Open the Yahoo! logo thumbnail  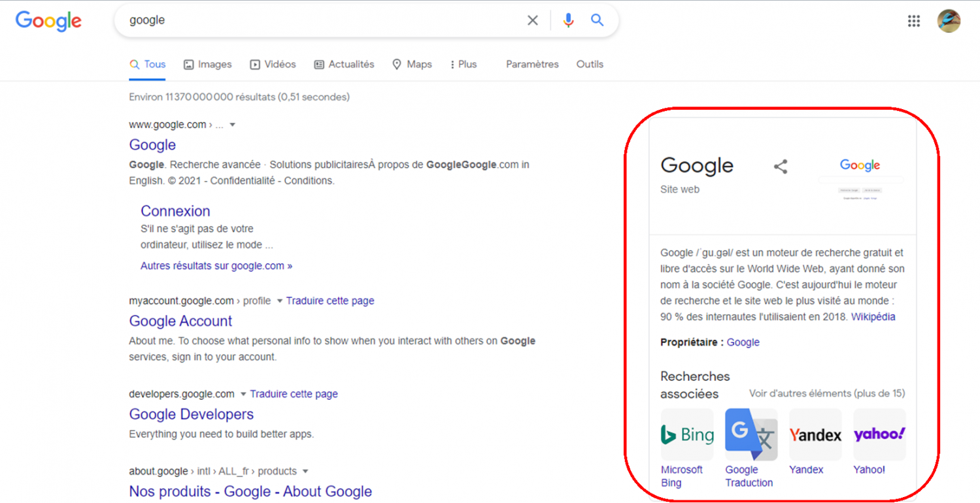point(879,434)
